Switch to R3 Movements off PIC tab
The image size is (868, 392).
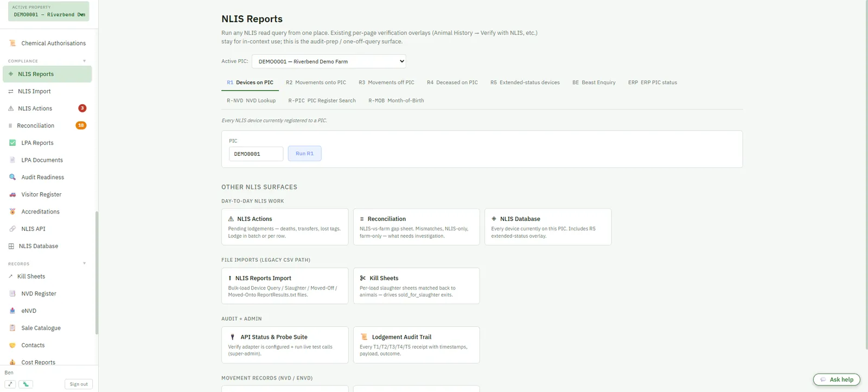tap(386, 83)
